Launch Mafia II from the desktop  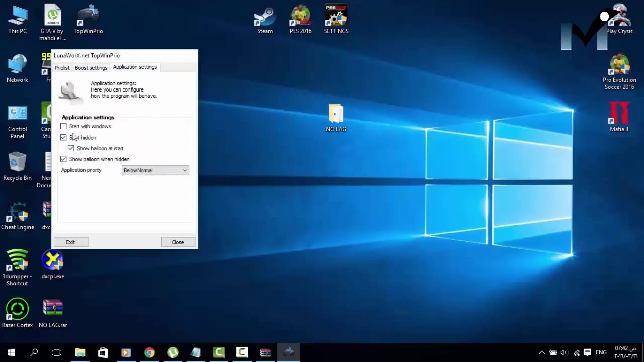point(619,117)
